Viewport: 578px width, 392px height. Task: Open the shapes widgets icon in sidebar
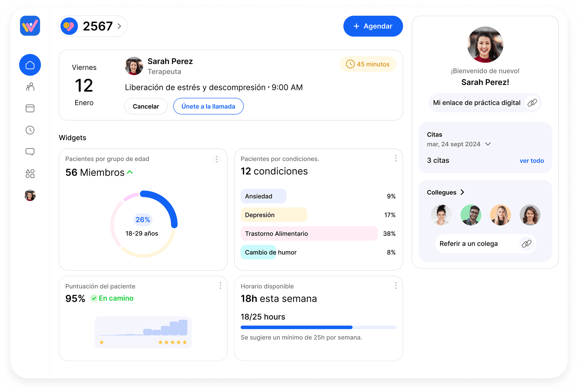click(30, 173)
